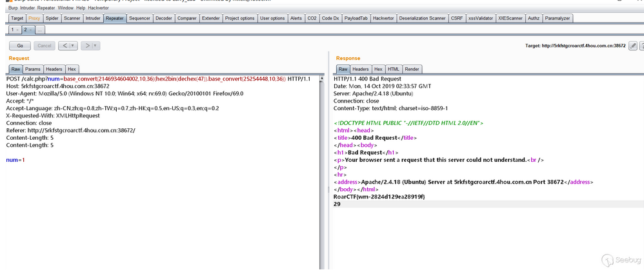
Task: Select repeater sub-tab 1
Action: [13, 30]
